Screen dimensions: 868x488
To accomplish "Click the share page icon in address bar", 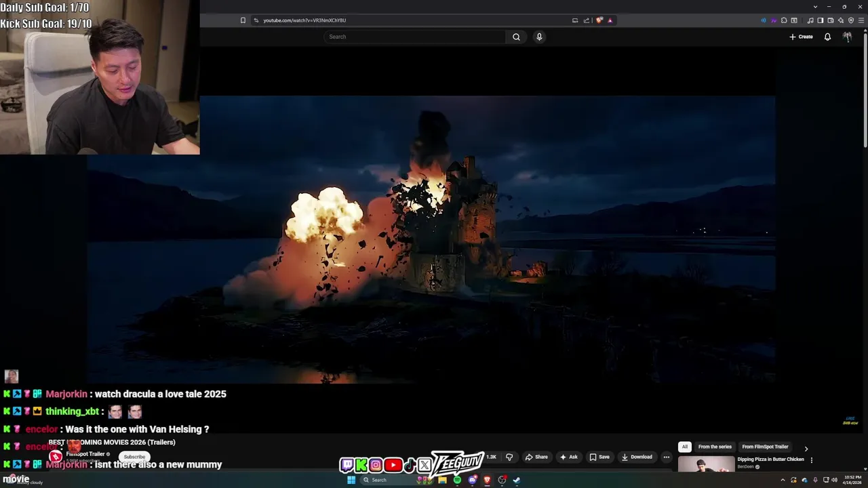I will point(586,20).
